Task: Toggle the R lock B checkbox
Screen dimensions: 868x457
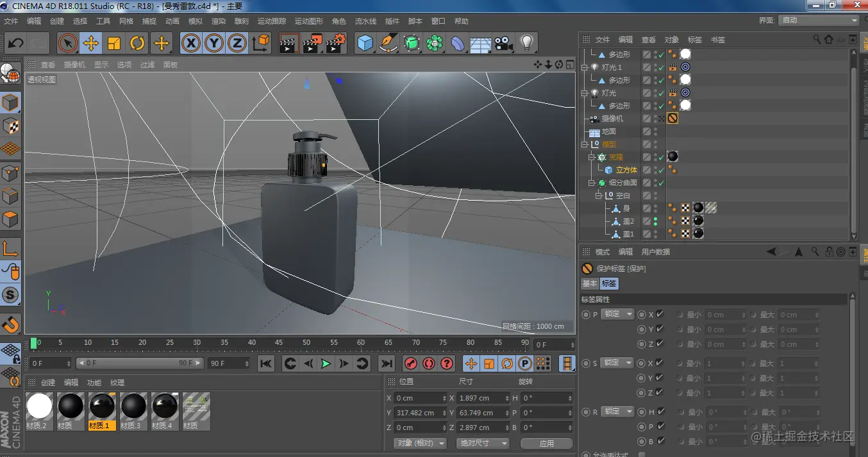Action: 660,442
